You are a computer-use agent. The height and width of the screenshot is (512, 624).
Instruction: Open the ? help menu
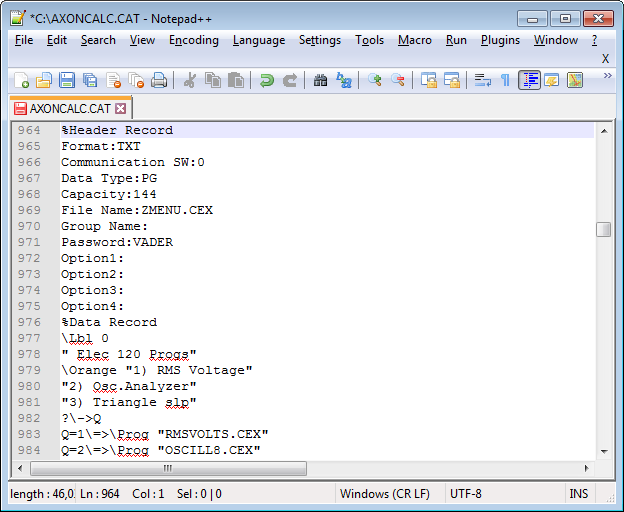click(594, 40)
